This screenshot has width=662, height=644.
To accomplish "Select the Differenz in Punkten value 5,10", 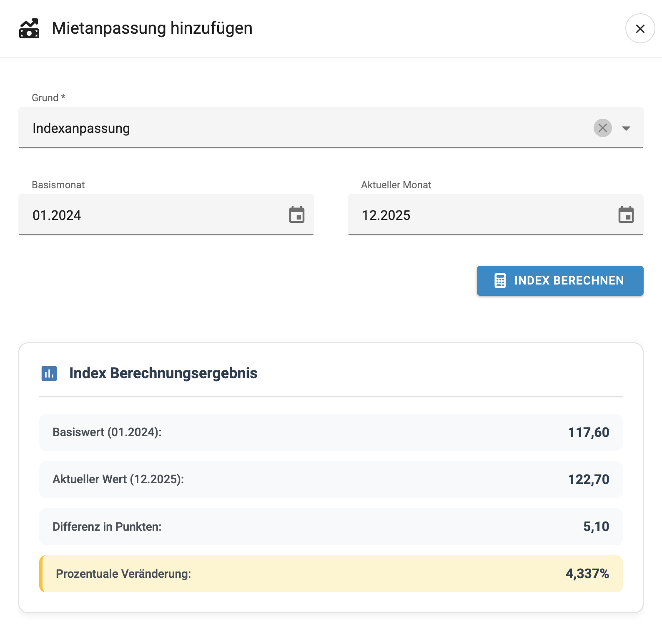I will click(x=596, y=527).
